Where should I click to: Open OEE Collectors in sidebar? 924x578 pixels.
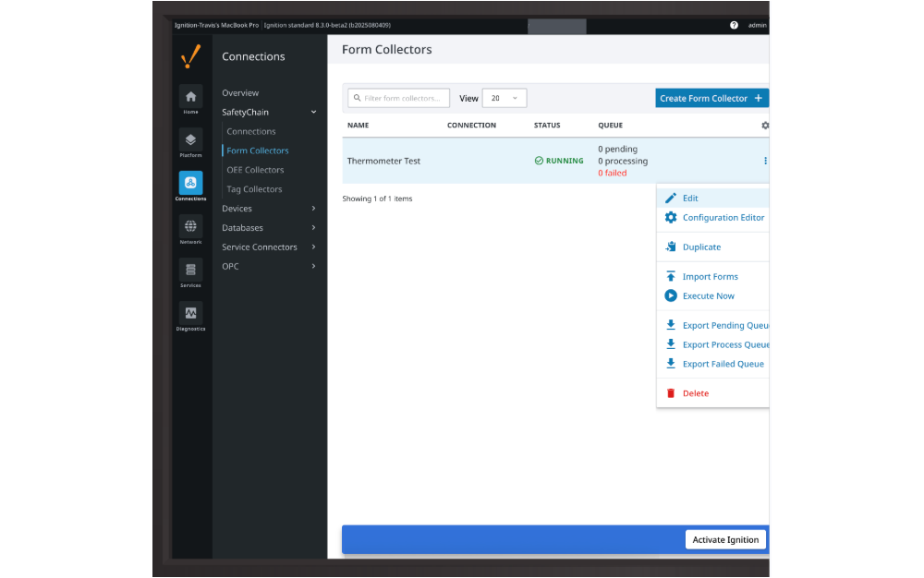click(x=255, y=170)
